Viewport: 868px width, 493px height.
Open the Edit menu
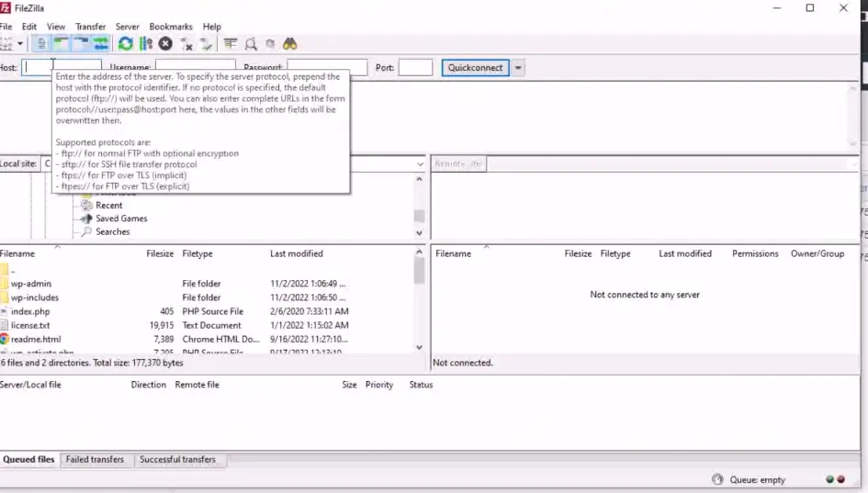coord(29,27)
